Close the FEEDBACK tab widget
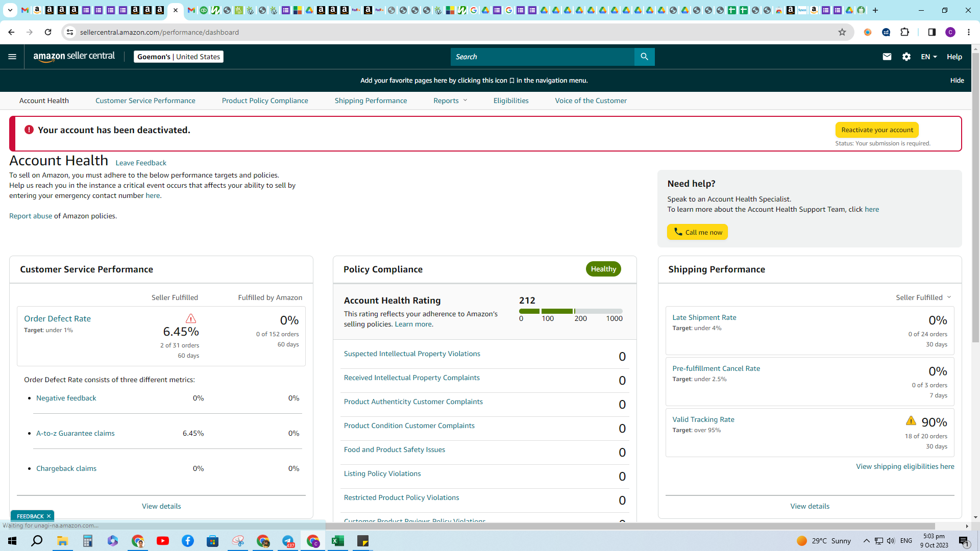This screenshot has height=551, width=980. click(48, 516)
